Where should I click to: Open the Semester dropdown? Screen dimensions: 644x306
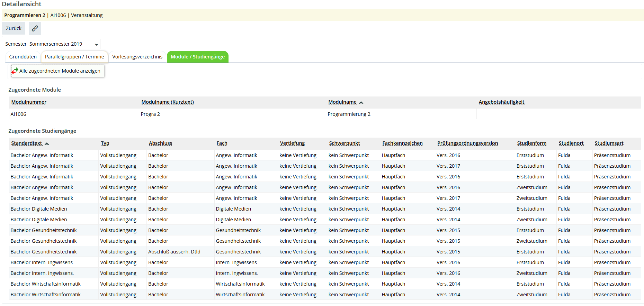(64, 44)
